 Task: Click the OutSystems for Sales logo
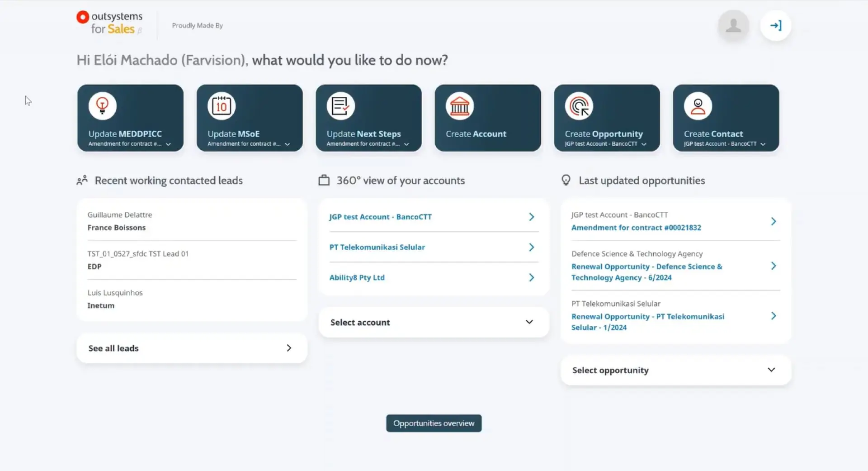(x=109, y=23)
